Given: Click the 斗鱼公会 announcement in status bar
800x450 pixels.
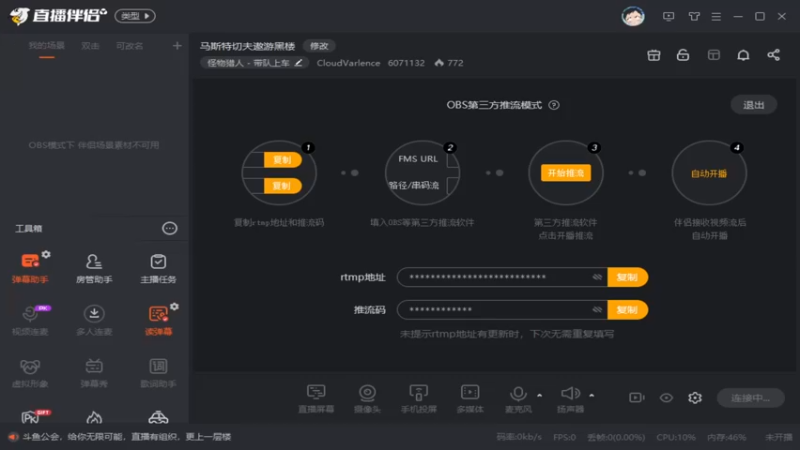Looking at the screenshot, I should 127,437.
